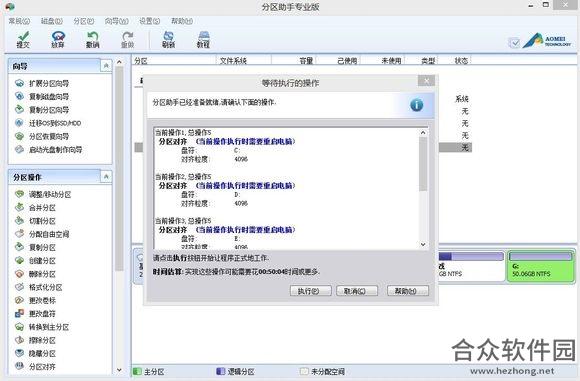This screenshot has width=580, height=381.
Task: Select 更改盘符 operation
Action: click(35, 314)
